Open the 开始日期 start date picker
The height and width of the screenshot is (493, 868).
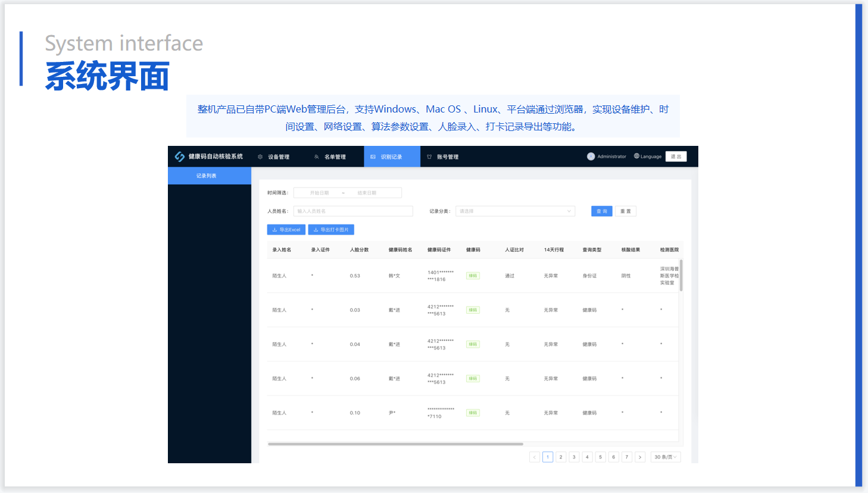[319, 193]
